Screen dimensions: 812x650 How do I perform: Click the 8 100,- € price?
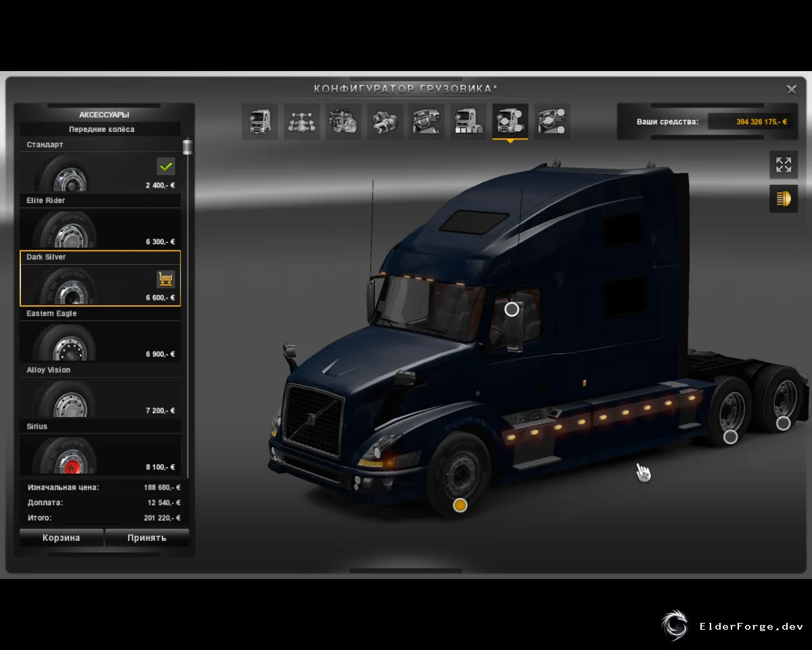tap(160, 467)
